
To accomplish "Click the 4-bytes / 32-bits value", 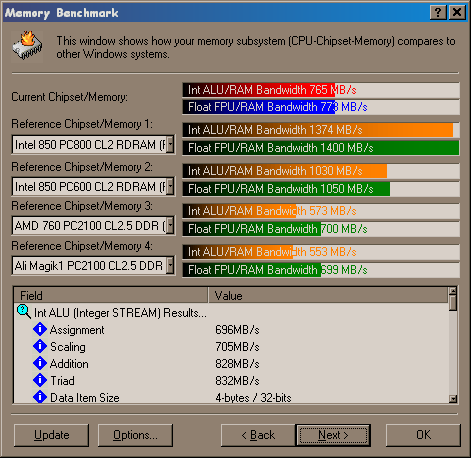I will point(253,398).
